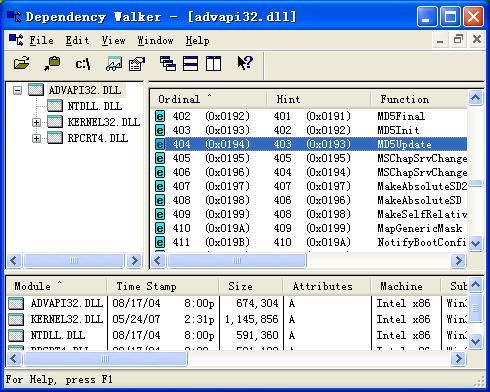Select RPCRT4.DLL in the module tree

tap(98, 138)
